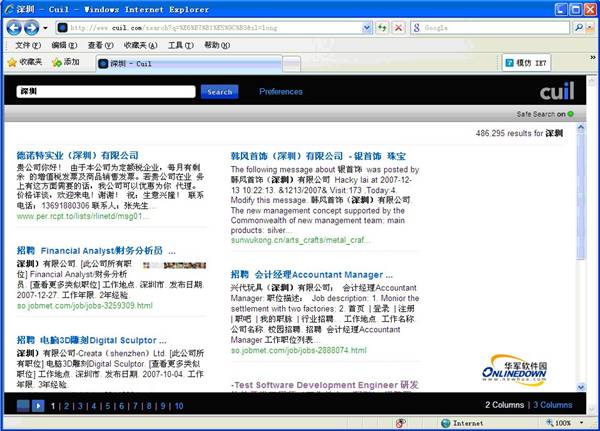The image size is (600, 431).
Task: Go to results page 9
Action: click(163, 406)
